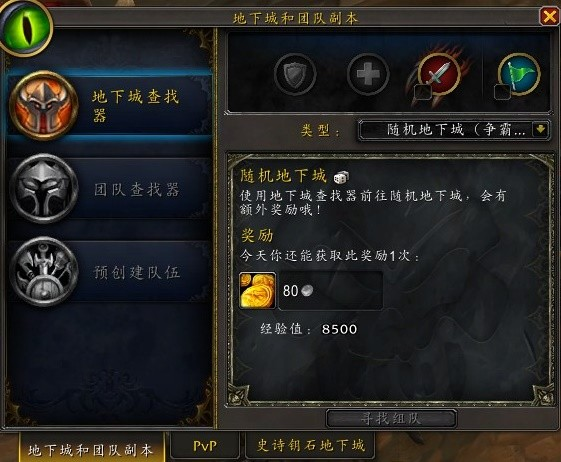The width and height of the screenshot is (561, 462).
Task: Select the tank shield role icon
Action: click(295, 74)
